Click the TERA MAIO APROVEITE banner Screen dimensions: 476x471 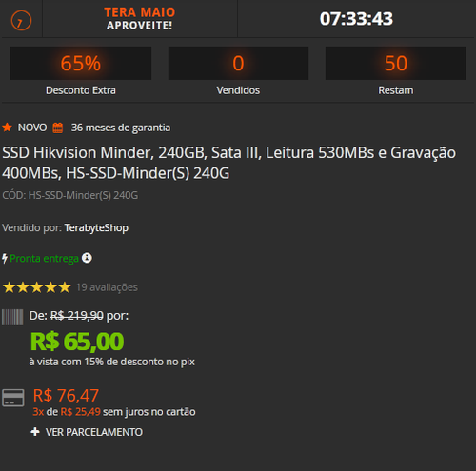coord(140,18)
